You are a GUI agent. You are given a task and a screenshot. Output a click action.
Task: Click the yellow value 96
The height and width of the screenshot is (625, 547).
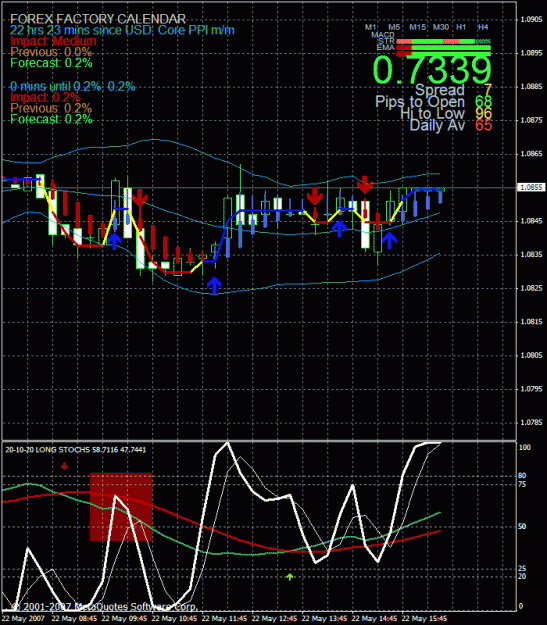[x=484, y=114]
